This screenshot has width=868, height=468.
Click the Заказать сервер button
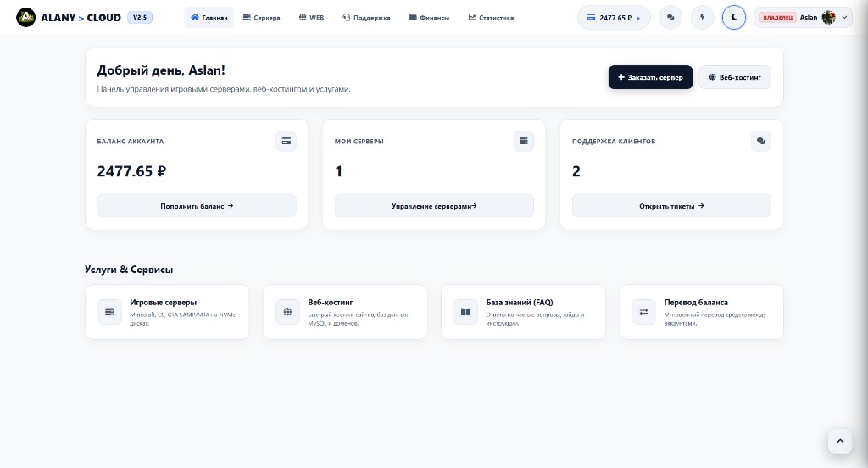[650, 77]
